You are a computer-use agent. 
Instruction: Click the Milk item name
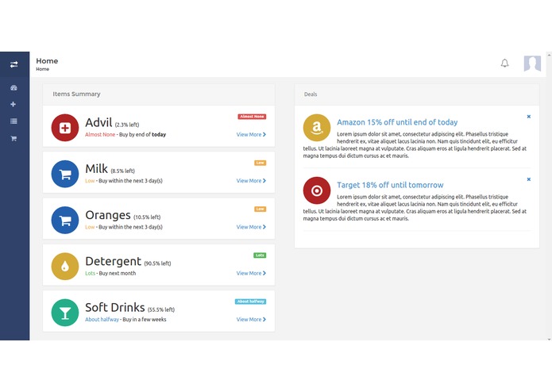tap(96, 169)
